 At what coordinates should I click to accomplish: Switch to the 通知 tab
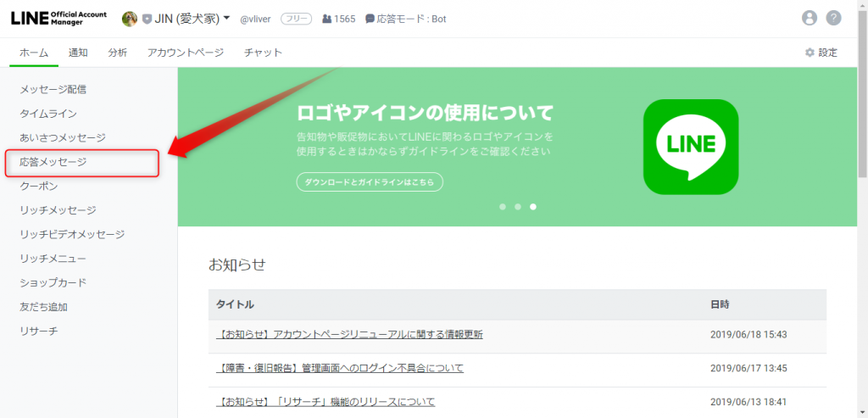coord(78,53)
